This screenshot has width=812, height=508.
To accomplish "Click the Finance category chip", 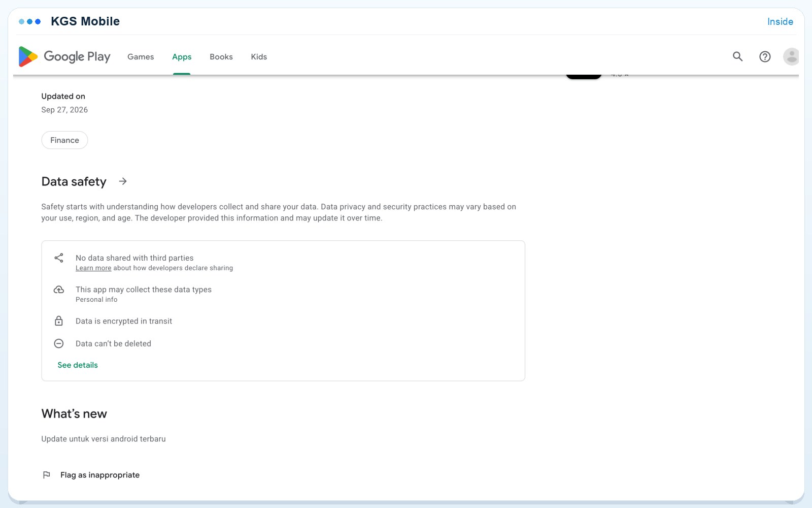I will point(64,140).
